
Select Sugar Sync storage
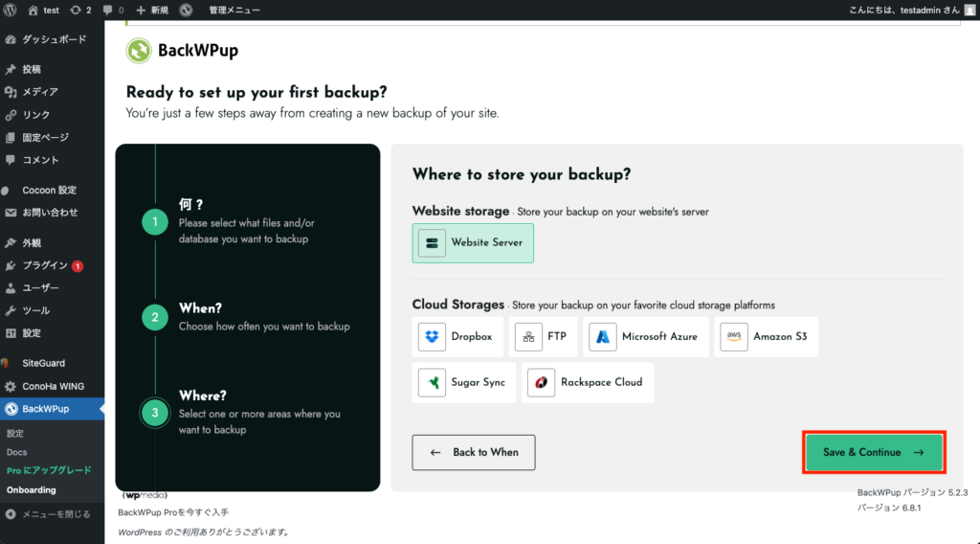tap(464, 383)
